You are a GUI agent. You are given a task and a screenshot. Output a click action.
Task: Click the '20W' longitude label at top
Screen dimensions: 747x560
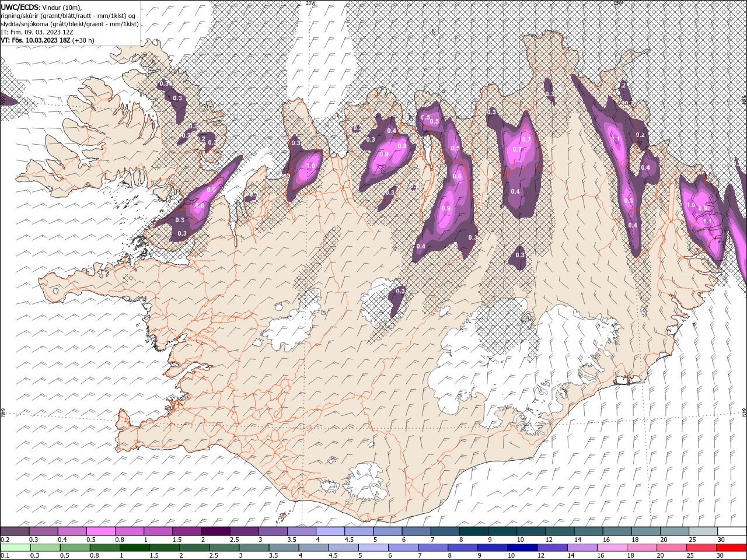click(x=310, y=3)
